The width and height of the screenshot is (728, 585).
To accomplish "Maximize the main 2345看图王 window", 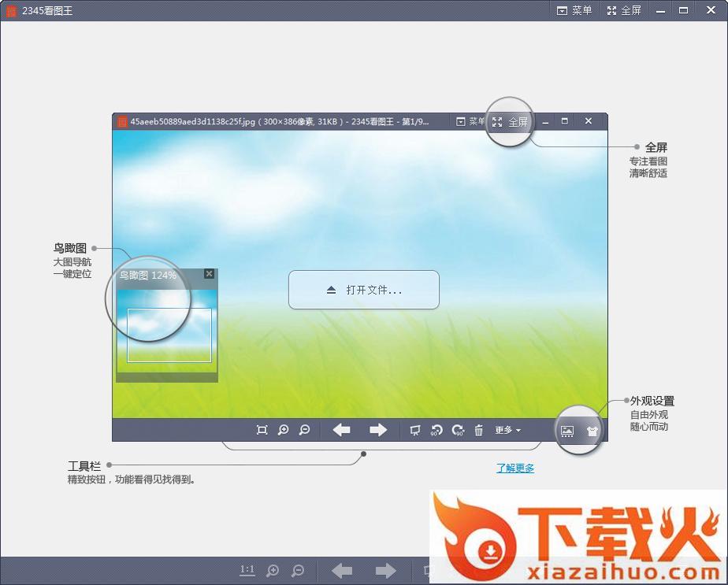I will click(x=683, y=10).
